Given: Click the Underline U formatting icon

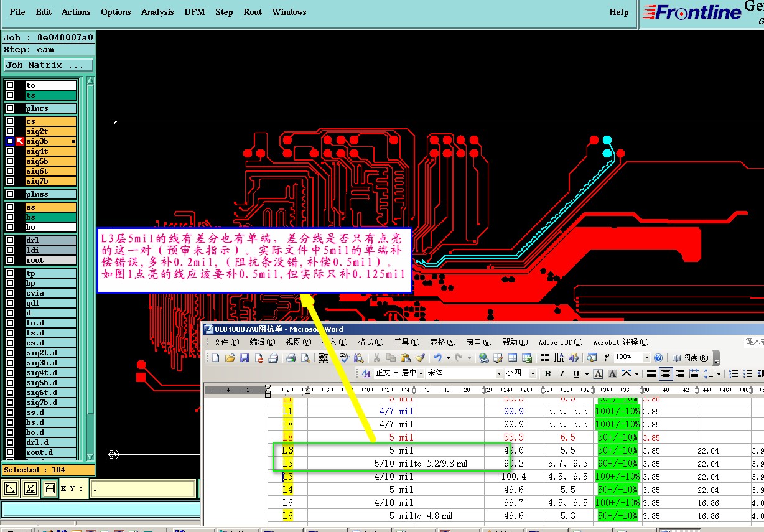Looking at the screenshot, I should [576, 374].
